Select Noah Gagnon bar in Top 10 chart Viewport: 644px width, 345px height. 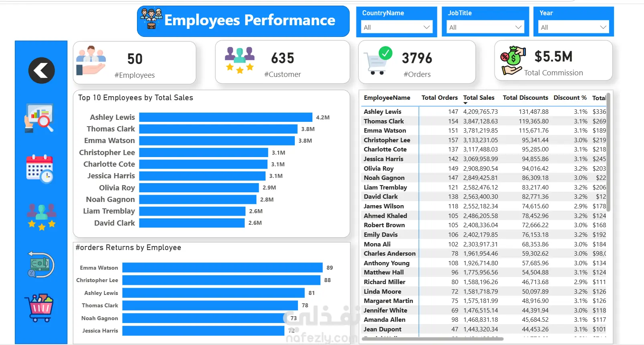pyautogui.click(x=198, y=200)
